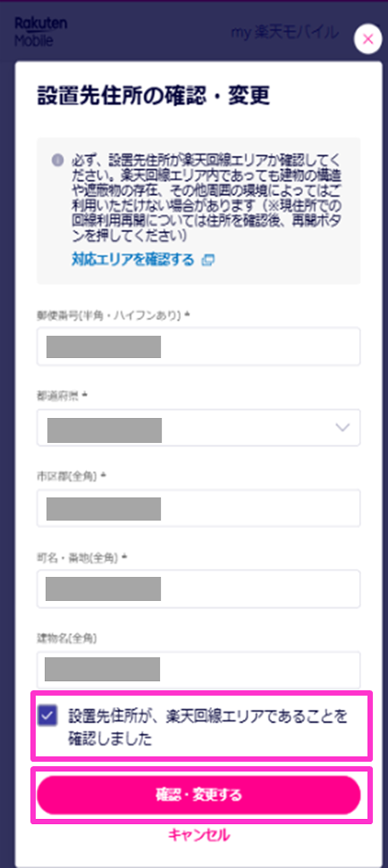Focus the 町名・番地 address field
This screenshot has width=388, height=868.
pos(199,589)
